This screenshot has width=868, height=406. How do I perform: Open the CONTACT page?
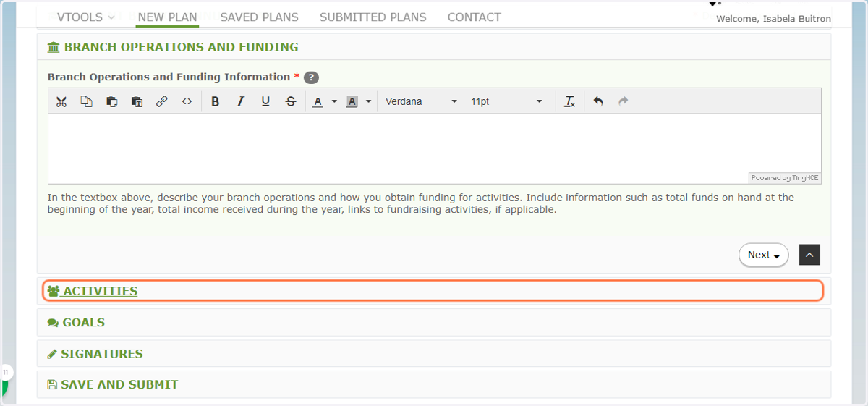pyautogui.click(x=475, y=17)
